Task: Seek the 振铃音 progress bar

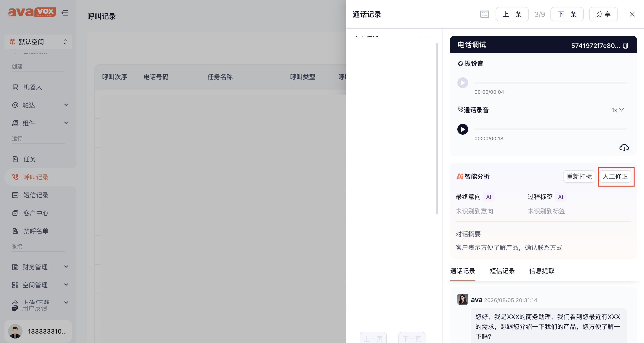Action: (550, 83)
